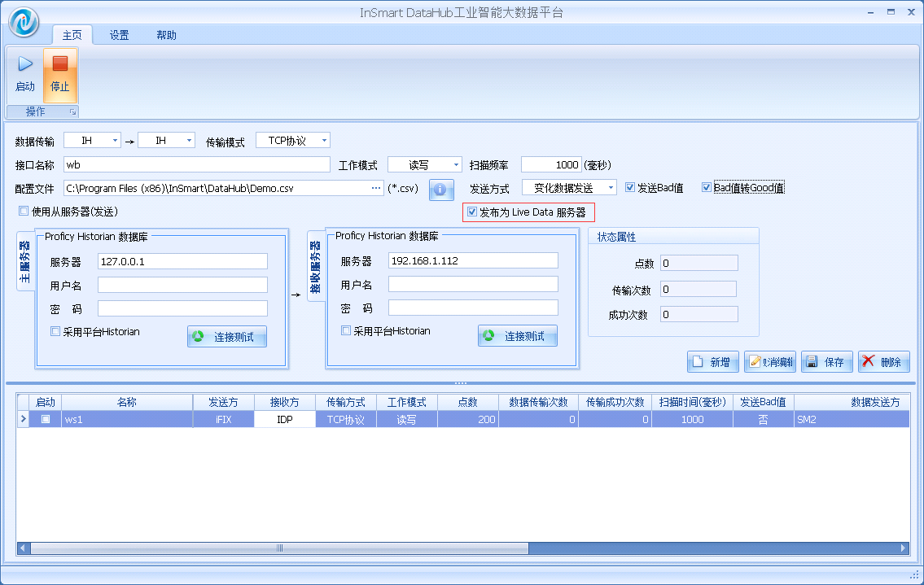Viewport: 924px width, 585px height.
Task: Toggle Bad值转Good值 checkbox
Action: [707, 187]
